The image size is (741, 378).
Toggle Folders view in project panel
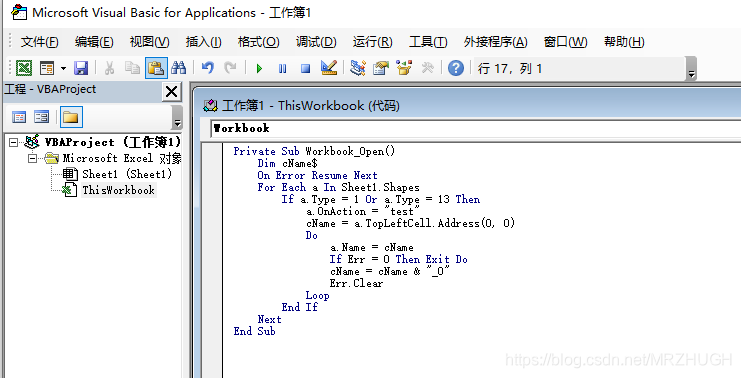tap(71, 117)
